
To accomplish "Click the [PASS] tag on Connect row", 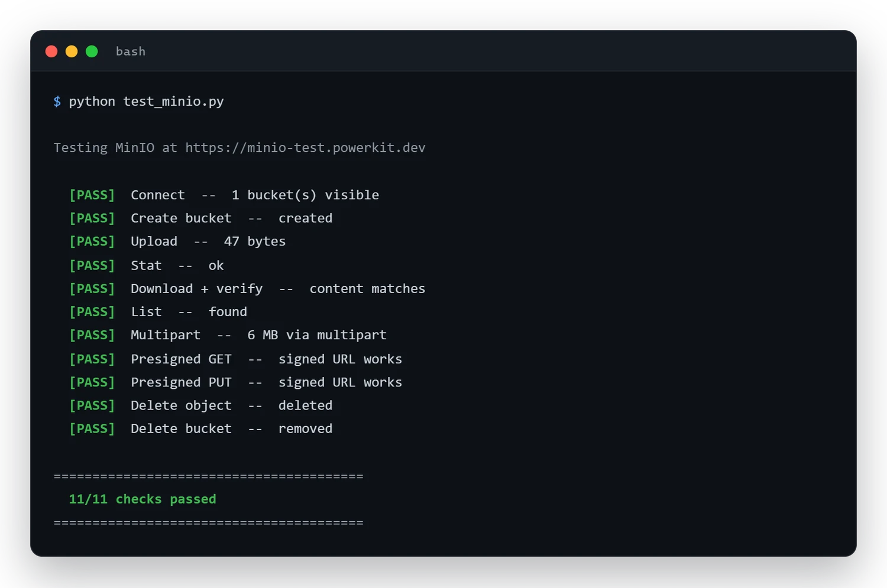I will [92, 195].
